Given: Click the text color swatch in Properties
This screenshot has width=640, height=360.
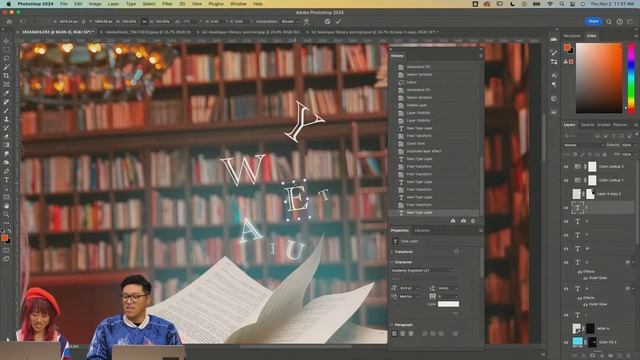Looking at the screenshot, I should [448, 304].
